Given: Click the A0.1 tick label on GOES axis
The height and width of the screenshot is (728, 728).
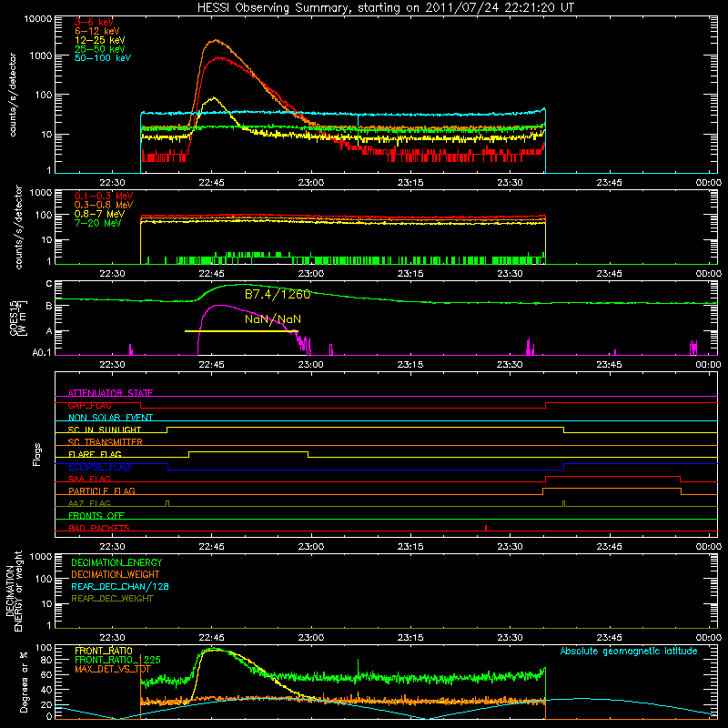Looking at the screenshot, I should point(41,353).
